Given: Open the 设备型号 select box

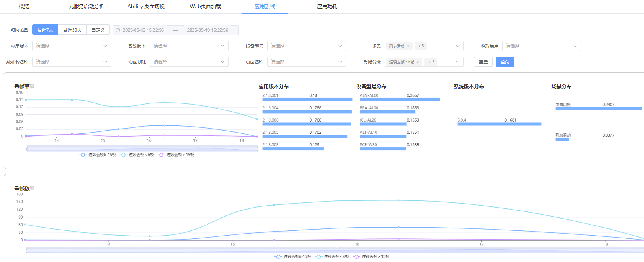Looking at the screenshot, I should (x=306, y=46).
